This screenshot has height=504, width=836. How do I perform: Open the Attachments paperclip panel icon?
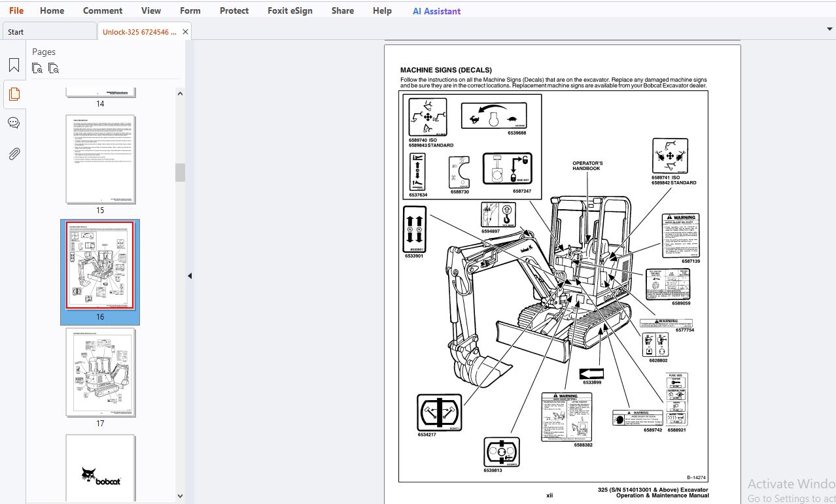click(x=14, y=154)
